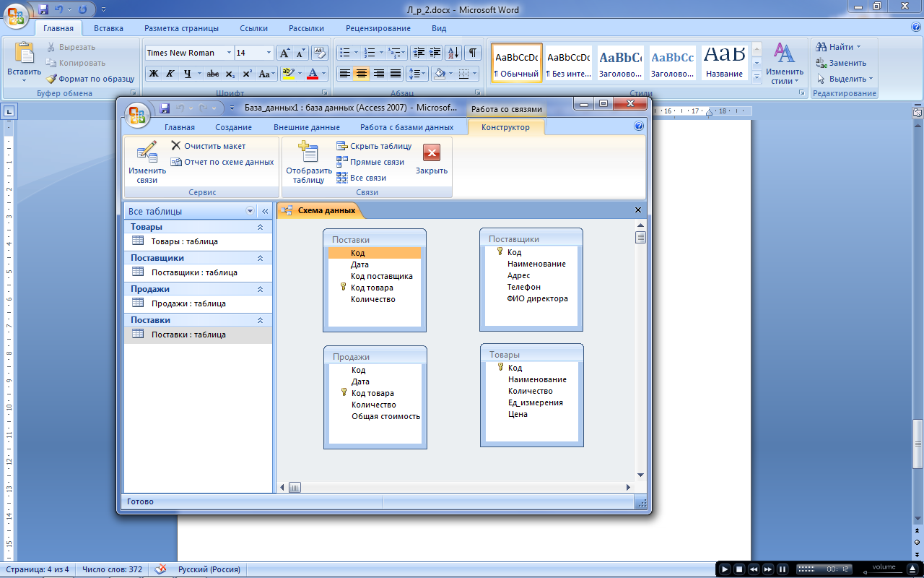The width and height of the screenshot is (924, 578).
Task: Click Edit Relationships (Изменить связи)
Action: pyautogui.click(x=147, y=163)
